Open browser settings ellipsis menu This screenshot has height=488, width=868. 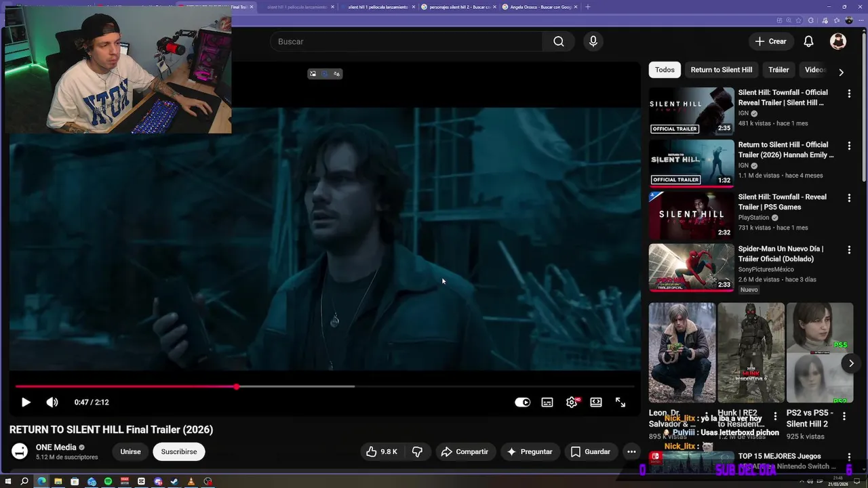pos(861,20)
